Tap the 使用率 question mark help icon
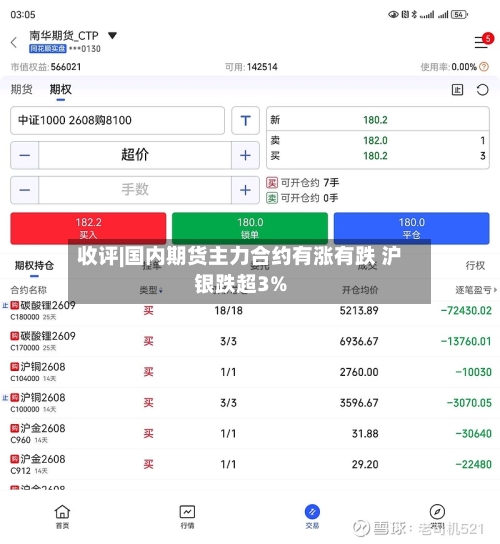Screen dimensions: 500x544 [x=484, y=67]
